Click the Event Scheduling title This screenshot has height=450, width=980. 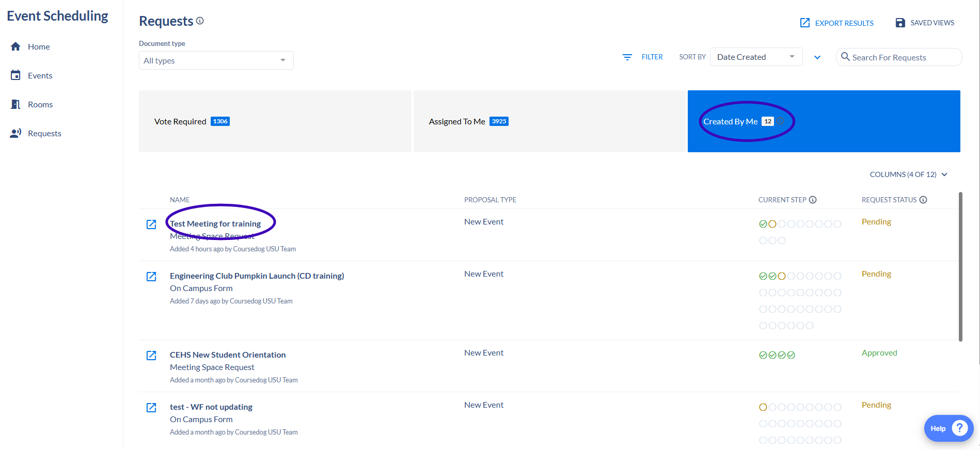click(57, 16)
